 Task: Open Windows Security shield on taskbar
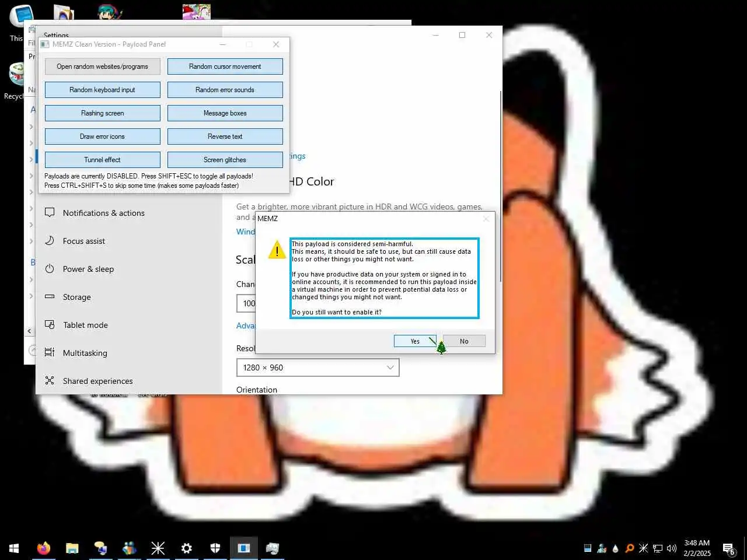point(215,548)
